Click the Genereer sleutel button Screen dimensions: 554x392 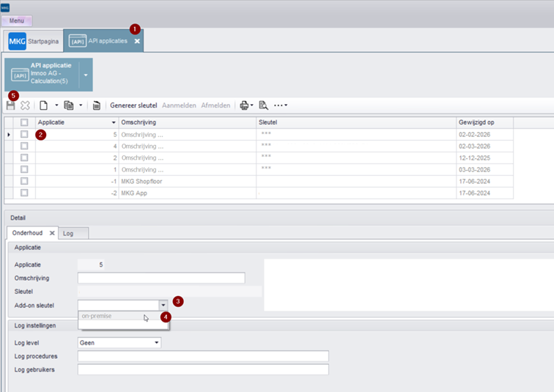[133, 106]
